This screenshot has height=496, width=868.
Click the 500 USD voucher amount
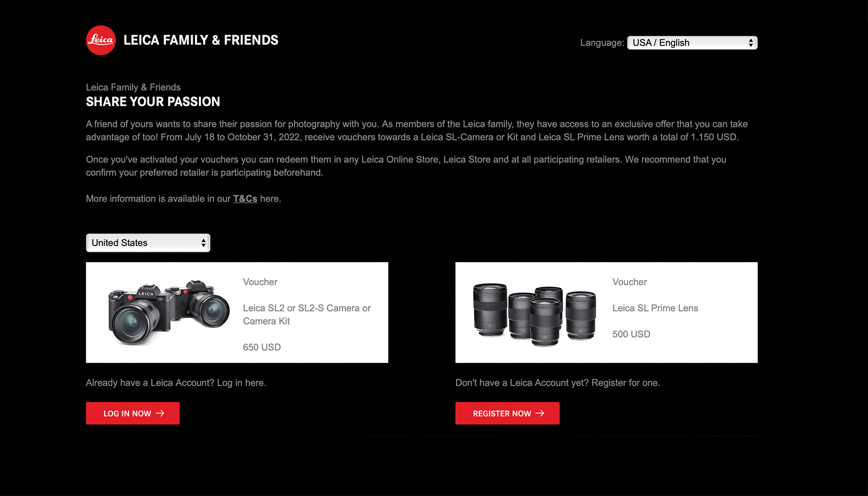click(x=631, y=334)
